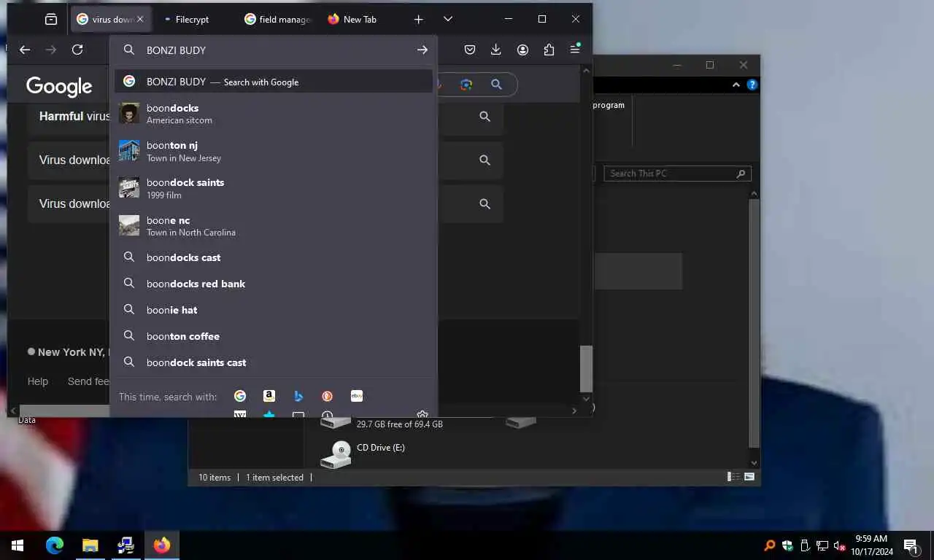
Task: Click the clock showing 9:59 AM
Action: point(871,539)
